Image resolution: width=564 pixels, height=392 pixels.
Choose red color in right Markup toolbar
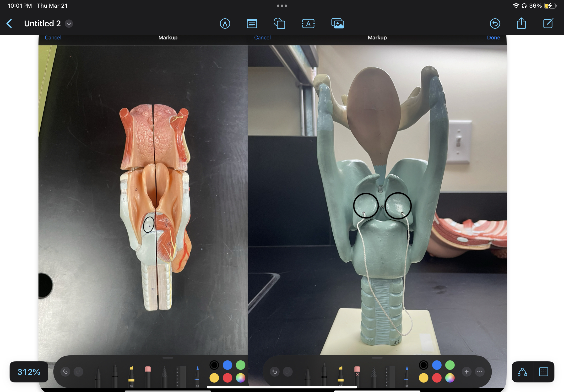pos(437,378)
